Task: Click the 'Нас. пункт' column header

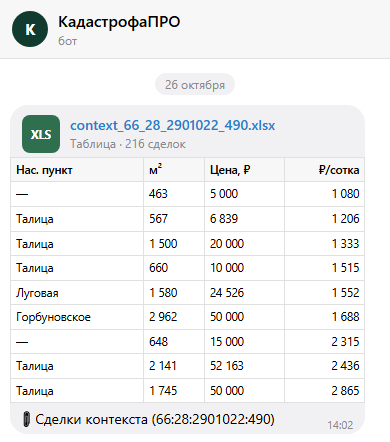Action: coord(77,170)
